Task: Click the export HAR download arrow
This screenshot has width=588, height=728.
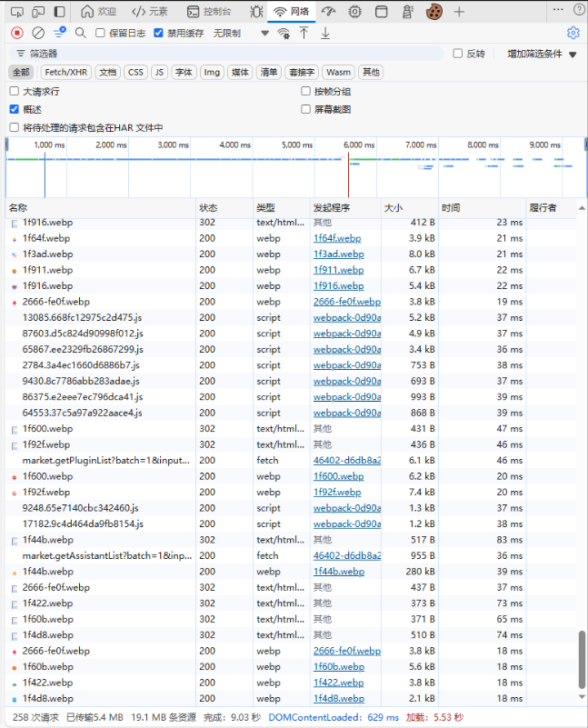Action: (x=325, y=33)
